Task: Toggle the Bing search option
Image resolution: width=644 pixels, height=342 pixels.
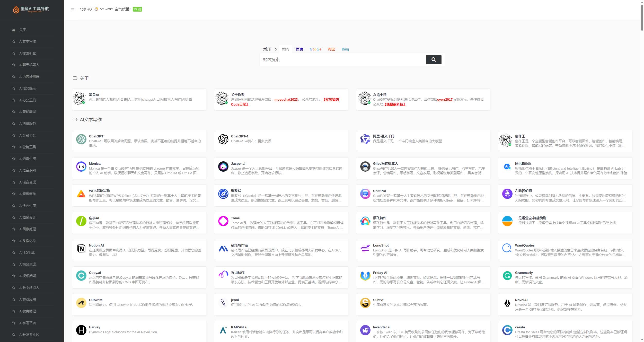Action: [346, 49]
